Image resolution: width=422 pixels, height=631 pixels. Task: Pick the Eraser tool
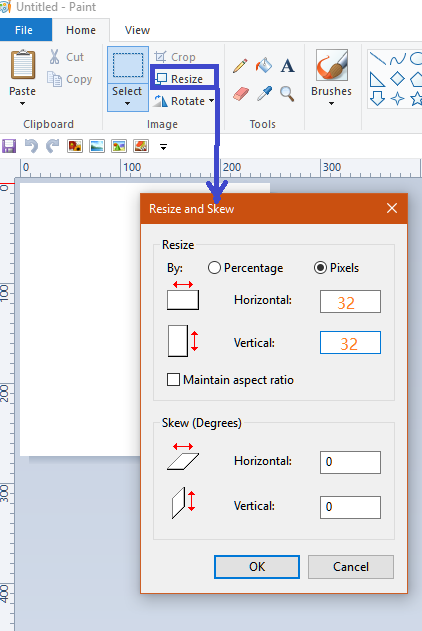[241, 94]
